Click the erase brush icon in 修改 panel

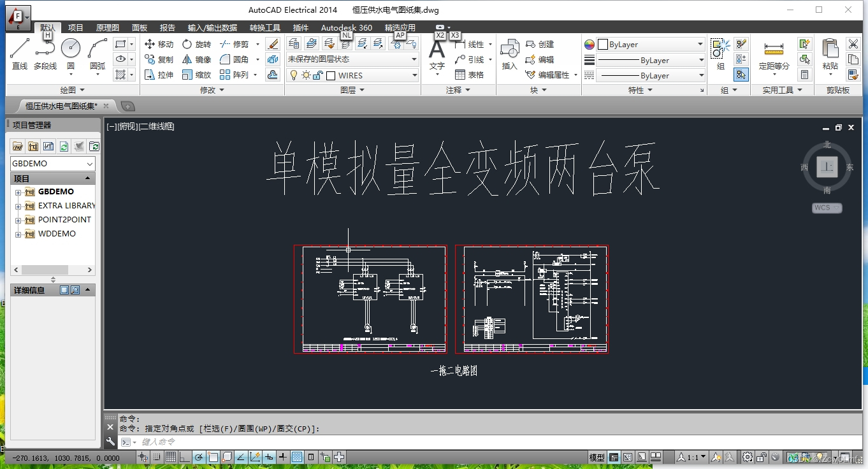coord(273,44)
